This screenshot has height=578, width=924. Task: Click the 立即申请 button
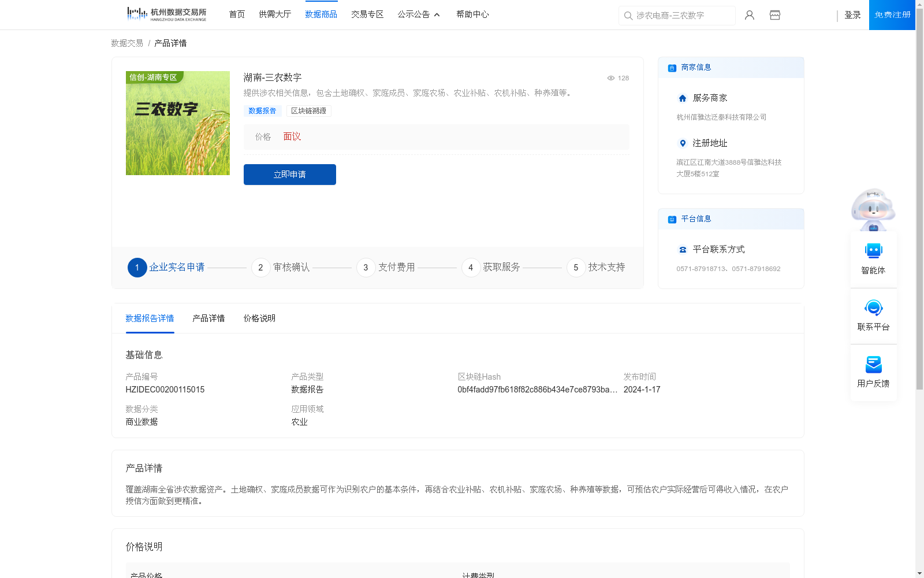[x=290, y=175]
